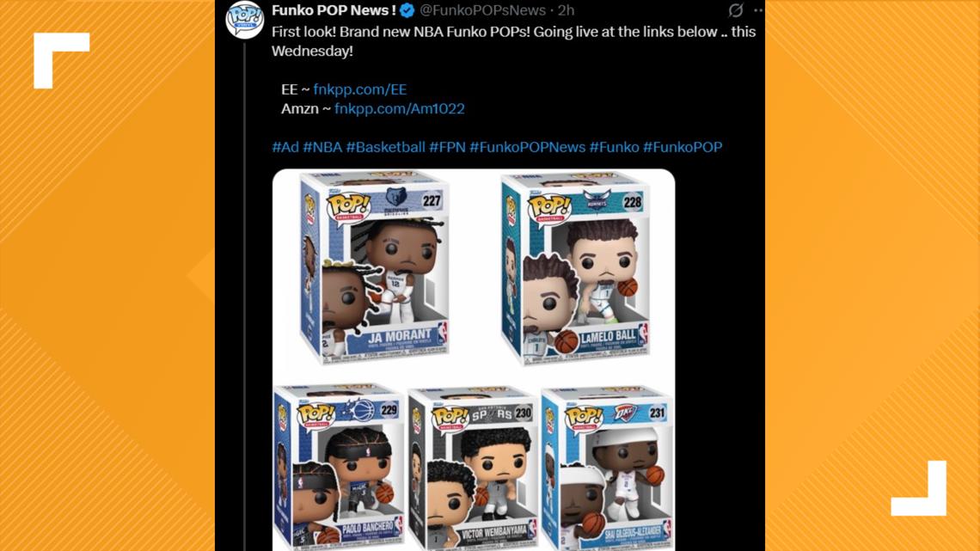980x551 pixels.
Task: Open the fnkpp.com/EE link
Action: pyautogui.click(x=360, y=89)
